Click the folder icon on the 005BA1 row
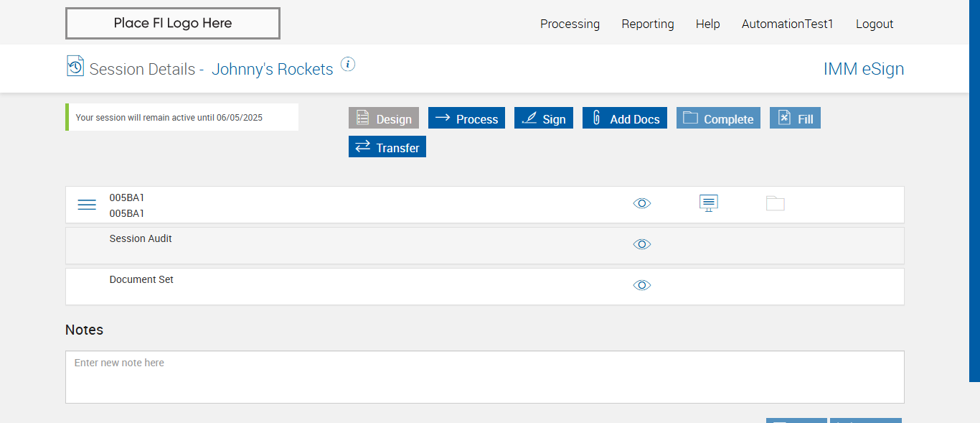Image resolution: width=980 pixels, height=423 pixels. click(776, 203)
